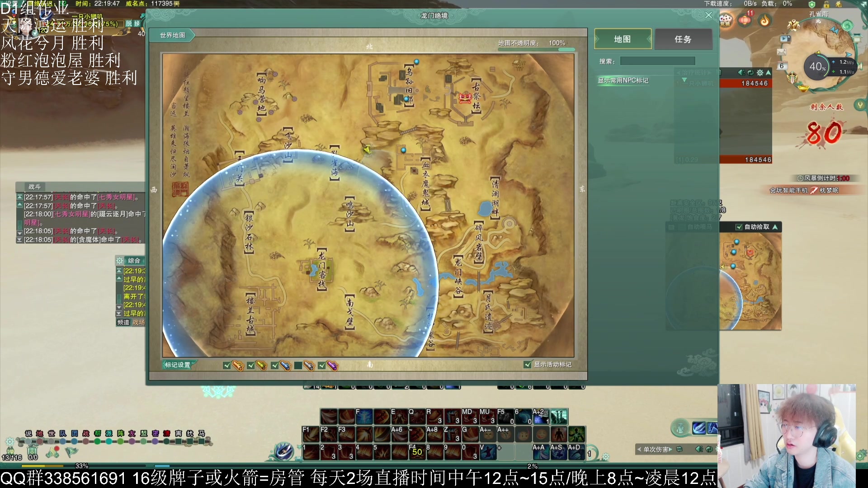
Task: Open the red lantern event icon
Action: (x=745, y=20)
